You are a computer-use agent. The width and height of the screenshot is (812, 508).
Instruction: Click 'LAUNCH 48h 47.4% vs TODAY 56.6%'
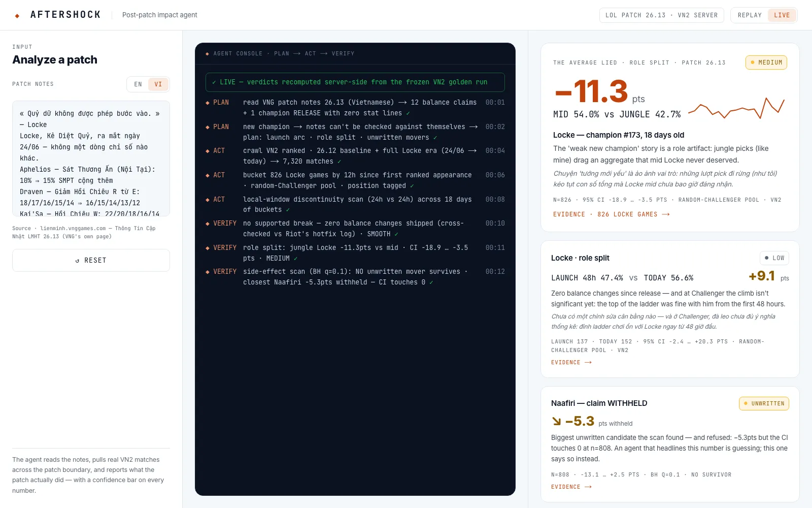pyautogui.click(x=622, y=278)
